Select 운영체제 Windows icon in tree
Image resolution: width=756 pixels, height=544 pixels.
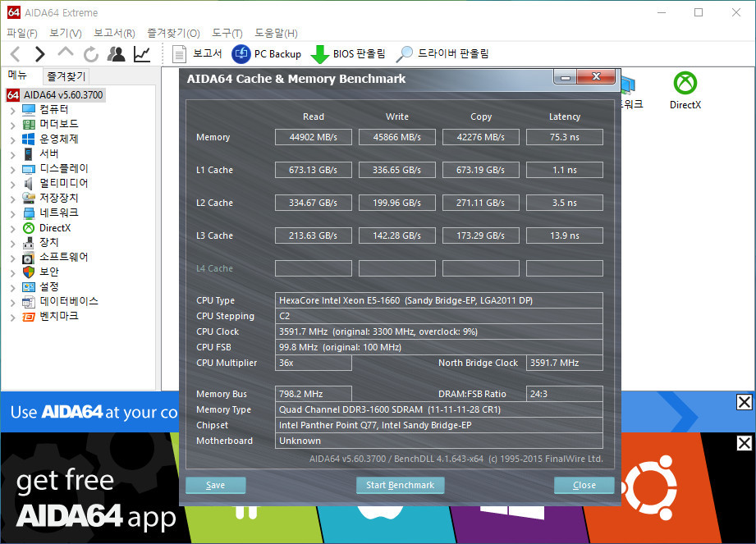tap(29, 139)
